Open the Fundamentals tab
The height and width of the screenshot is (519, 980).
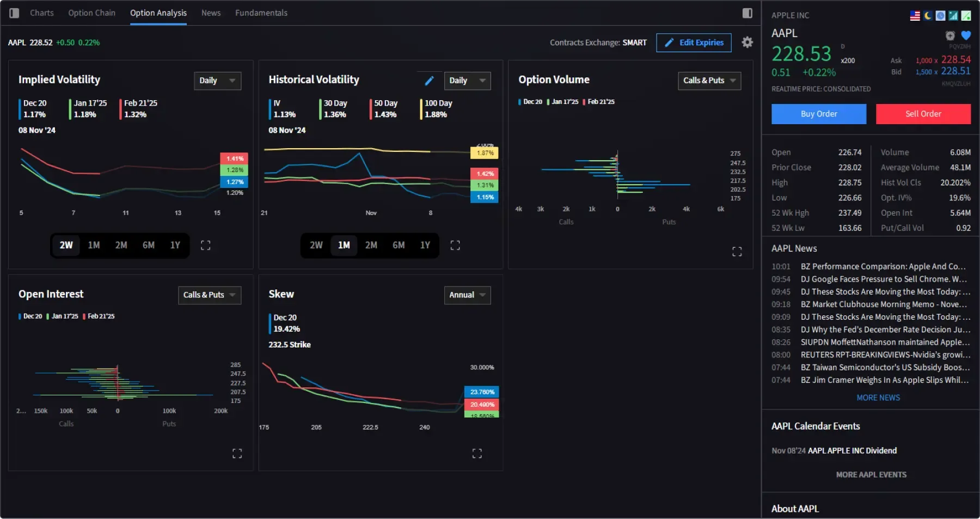click(261, 13)
